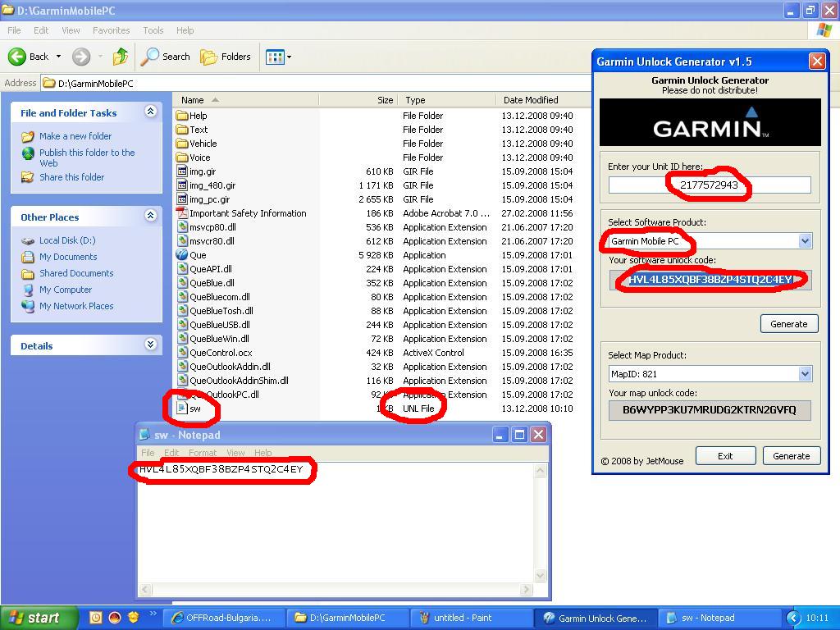Open the Select Software Product dropdown
Screen dimensions: 840x630
pos(804,241)
